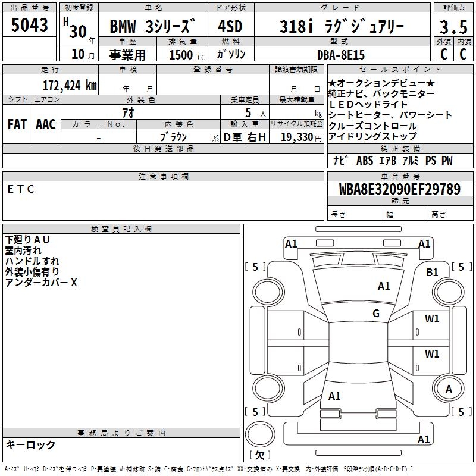Select the A1 marker on the hood

tap(384, 286)
